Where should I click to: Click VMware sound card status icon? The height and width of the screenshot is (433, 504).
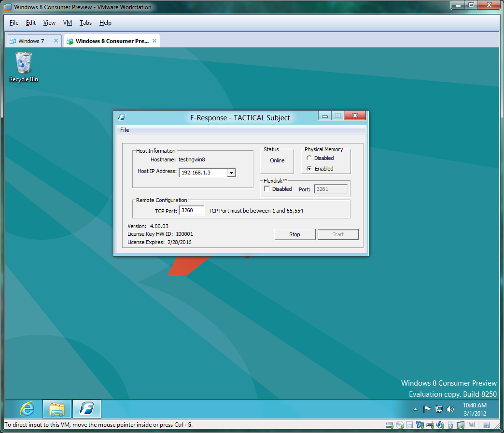click(x=440, y=425)
